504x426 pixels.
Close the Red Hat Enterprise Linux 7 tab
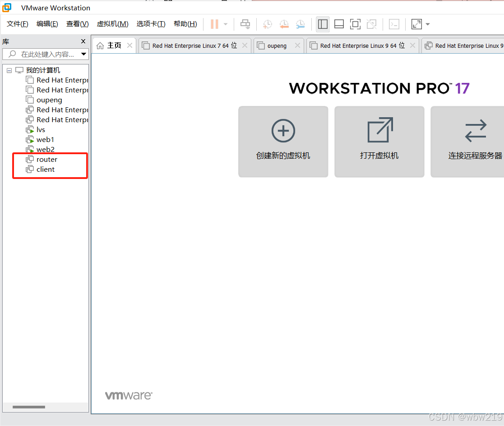pos(245,46)
